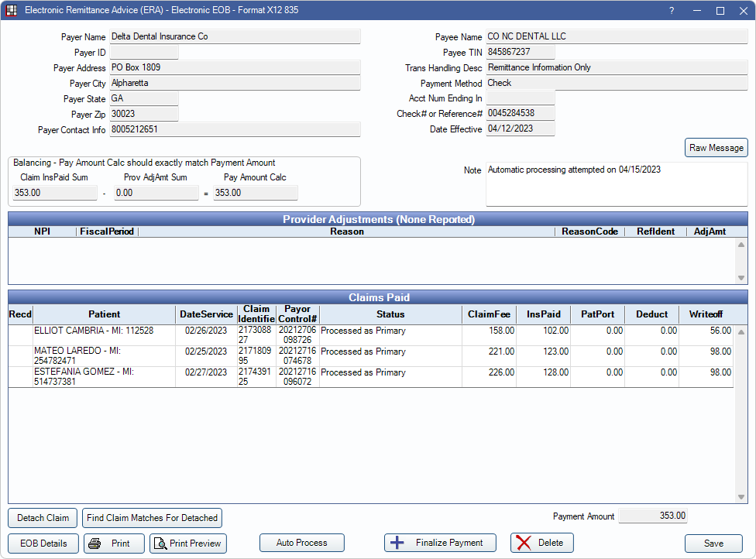
Task: Click into the Note text box
Action: (616, 185)
